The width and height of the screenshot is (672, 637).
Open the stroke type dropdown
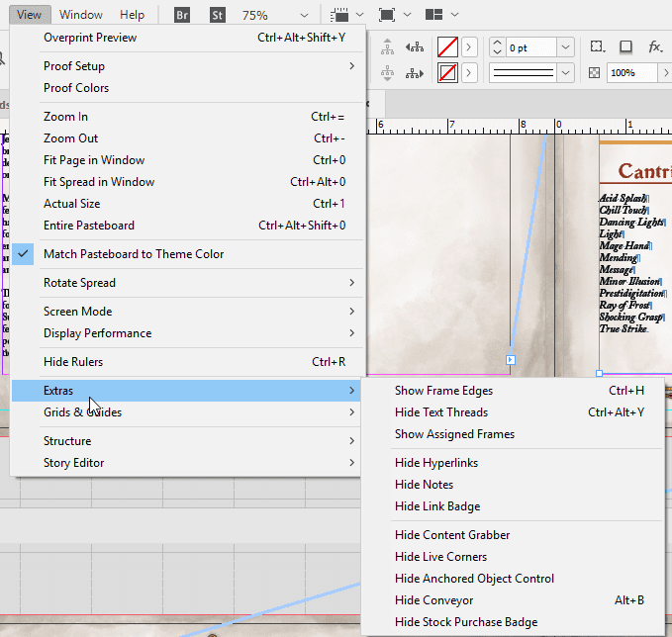click(x=566, y=73)
